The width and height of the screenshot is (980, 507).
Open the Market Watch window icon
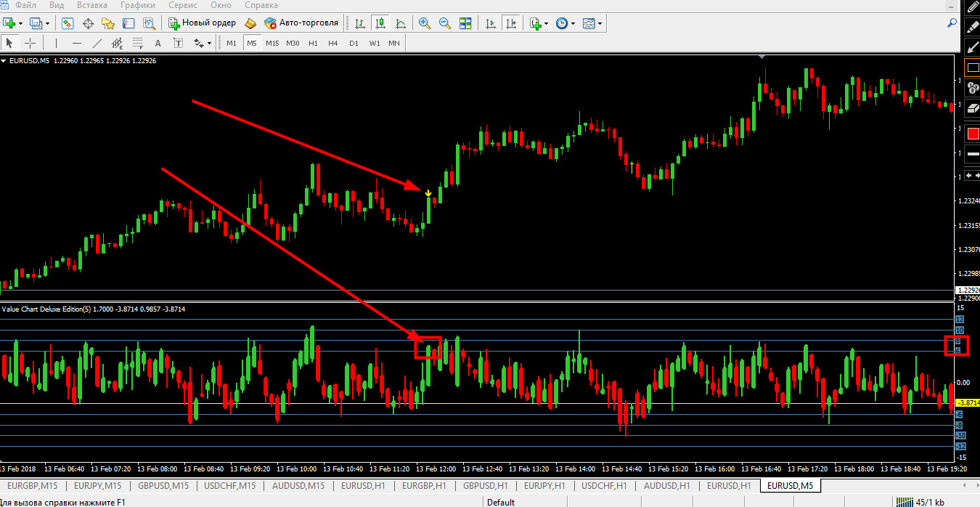pos(68,23)
